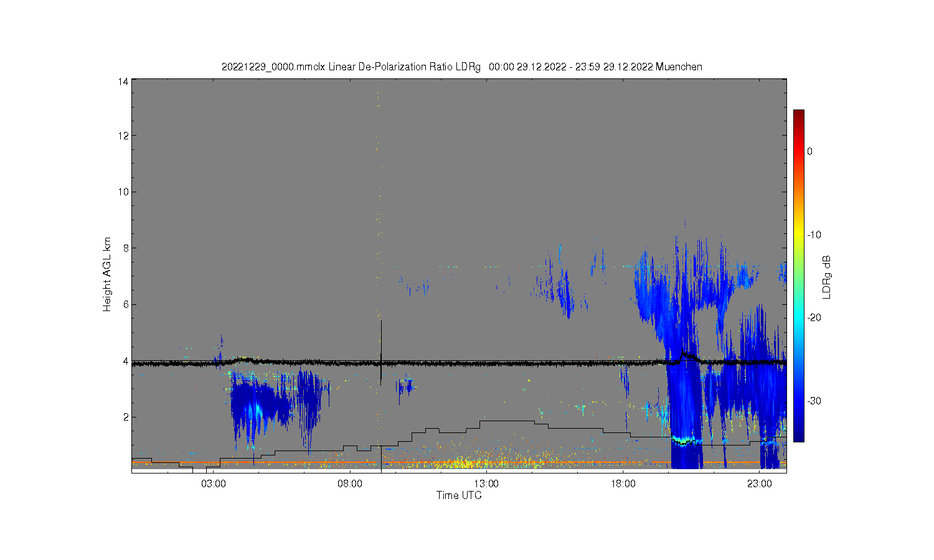Click the 4 km height tick label
934x560 pixels.
click(x=126, y=361)
